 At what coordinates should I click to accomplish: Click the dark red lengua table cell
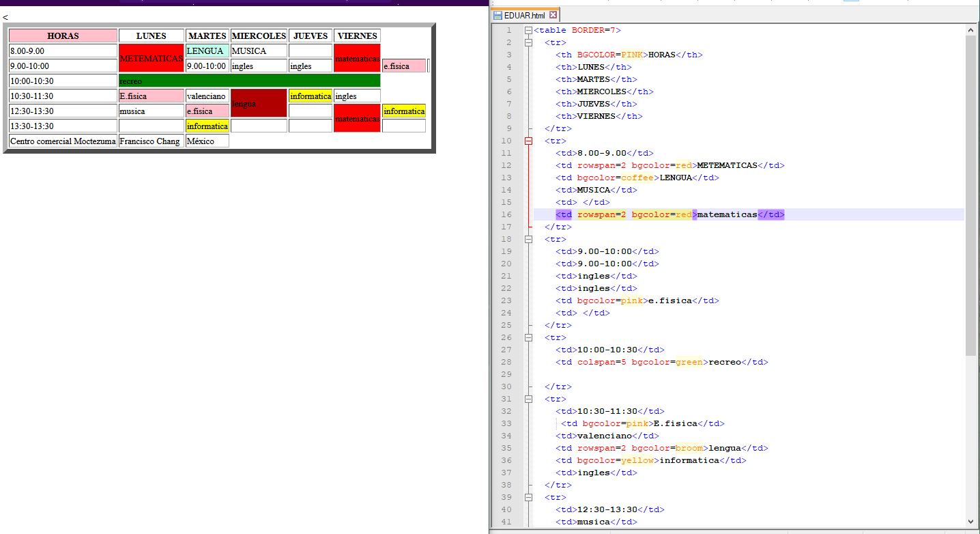[x=258, y=104]
